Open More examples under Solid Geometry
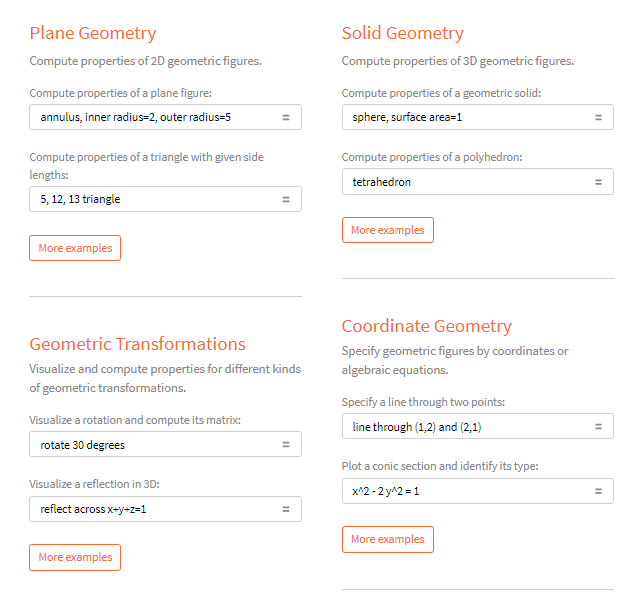 pyautogui.click(x=388, y=230)
